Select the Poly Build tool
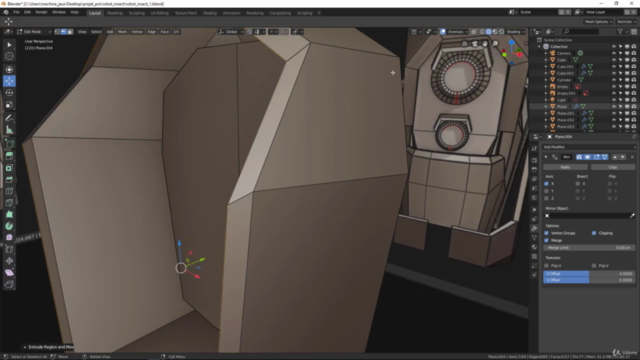The height and width of the screenshot is (360, 640). (x=9, y=214)
